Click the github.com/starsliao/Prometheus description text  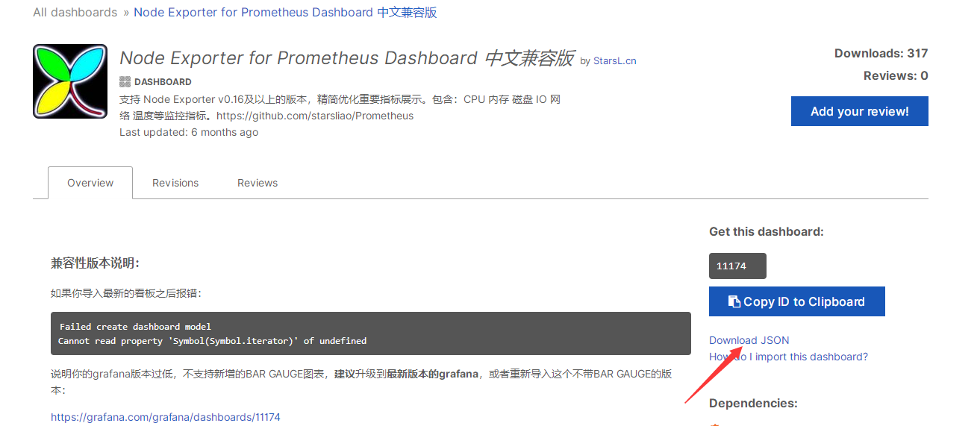point(315,116)
